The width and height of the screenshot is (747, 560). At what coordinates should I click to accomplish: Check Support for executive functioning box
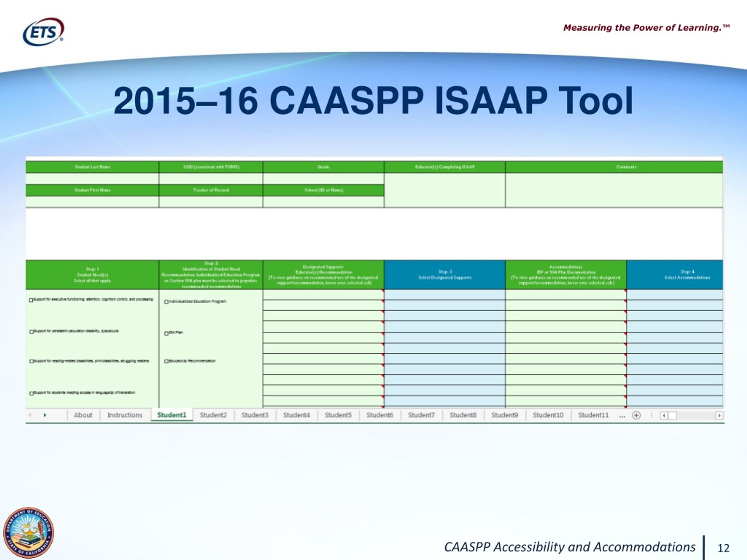point(31,300)
